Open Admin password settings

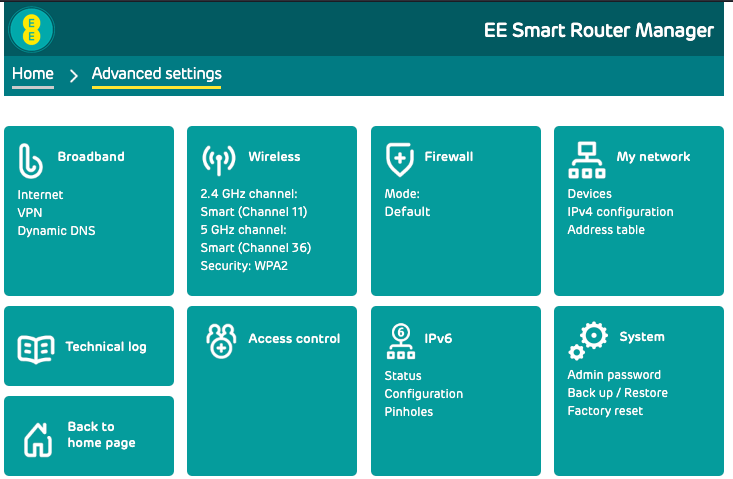point(614,375)
